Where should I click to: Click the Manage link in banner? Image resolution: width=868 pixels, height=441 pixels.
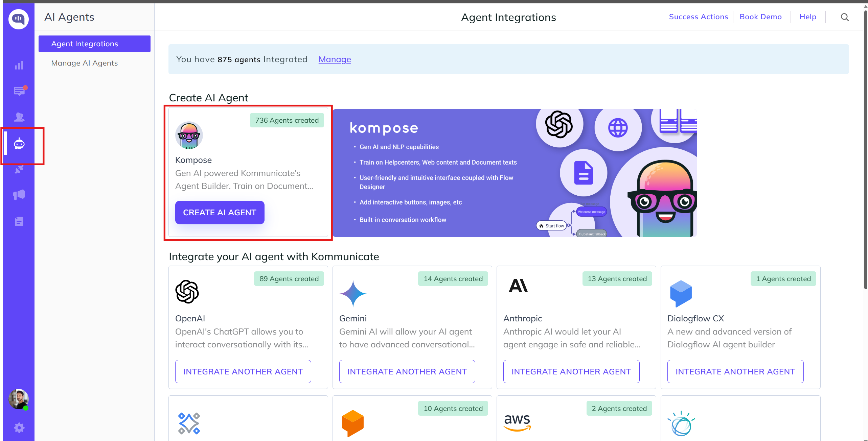click(335, 59)
